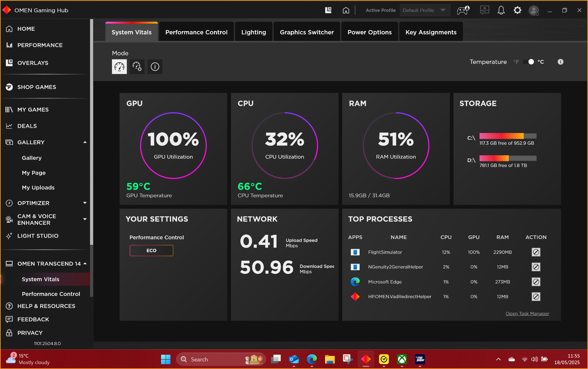Expand the Optimizer section

point(85,203)
